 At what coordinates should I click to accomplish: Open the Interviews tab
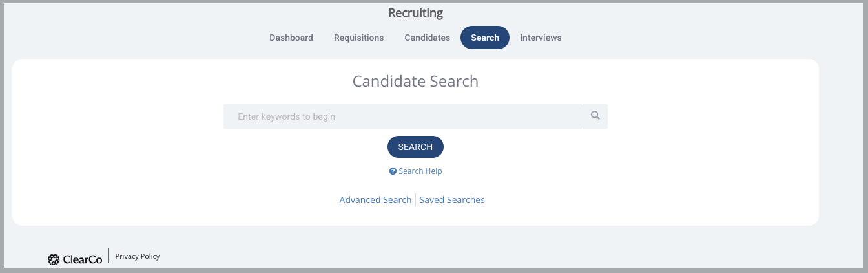click(x=541, y=38)
